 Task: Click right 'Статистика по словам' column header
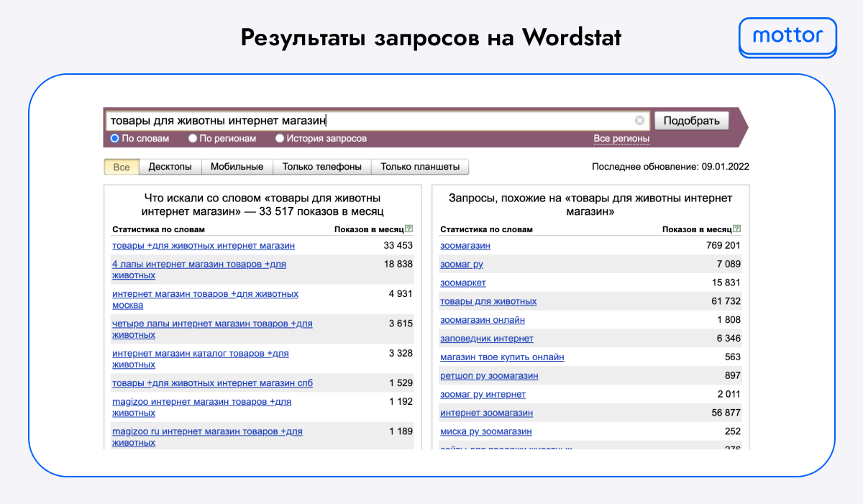click(x=486, y=229)
